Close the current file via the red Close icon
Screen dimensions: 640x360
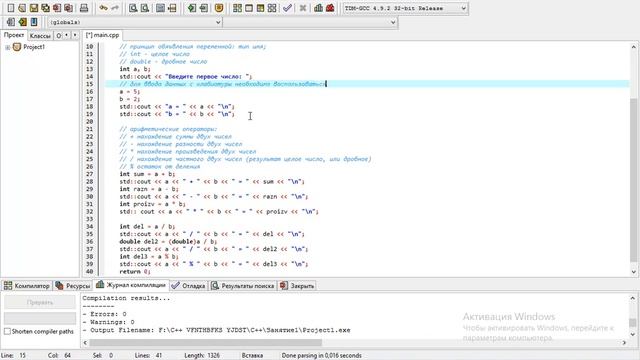(x=57, y=8)
